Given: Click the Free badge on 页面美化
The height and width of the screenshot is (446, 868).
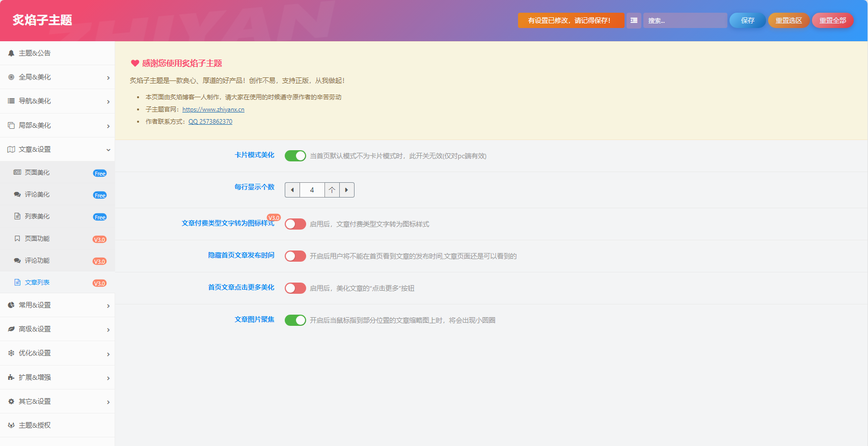Looking at the screenshot, I should tap(100, 173).
